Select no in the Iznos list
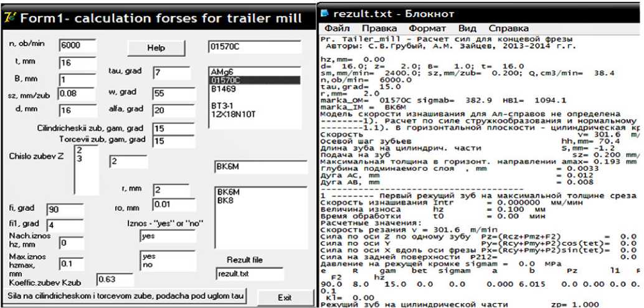 [x=148, y=264]
